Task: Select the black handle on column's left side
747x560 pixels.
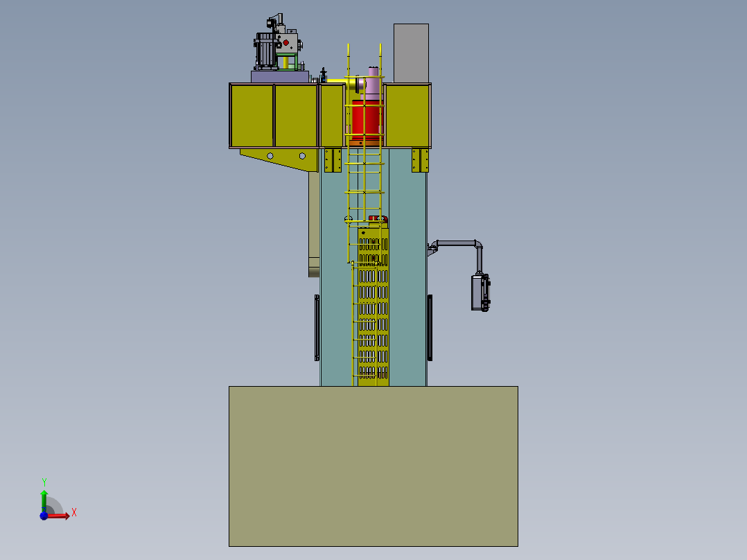Action: (317, 328)
